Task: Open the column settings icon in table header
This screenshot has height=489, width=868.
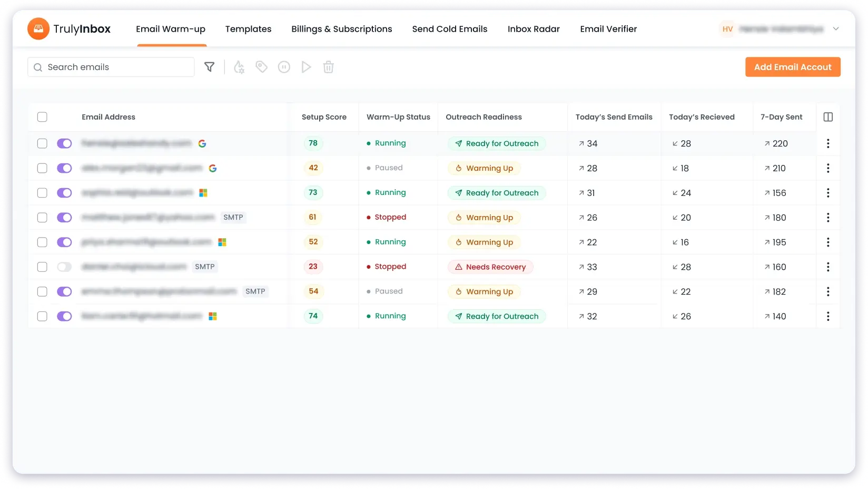Action: tap(827, 117)
